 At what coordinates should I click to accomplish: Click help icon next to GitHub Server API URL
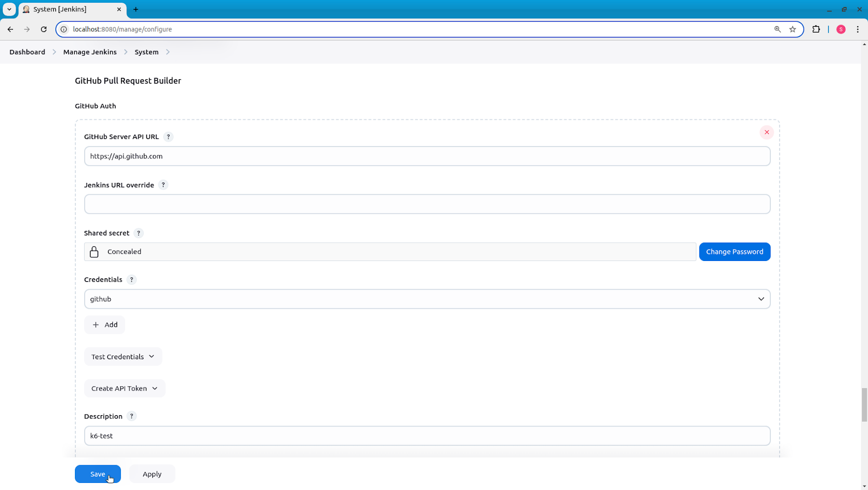(x=168, y=137)
